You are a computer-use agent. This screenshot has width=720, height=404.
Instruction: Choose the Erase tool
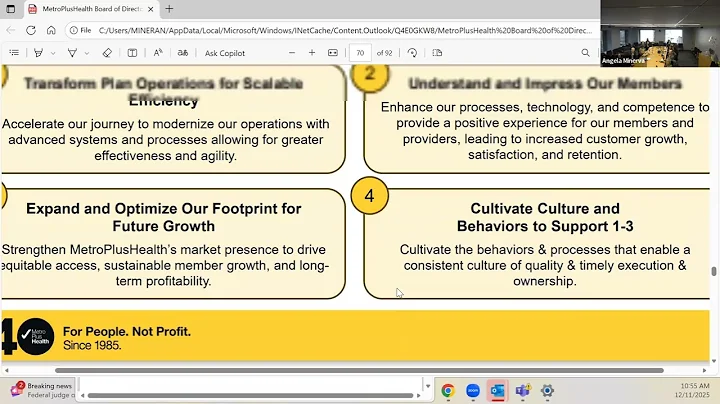107,53
